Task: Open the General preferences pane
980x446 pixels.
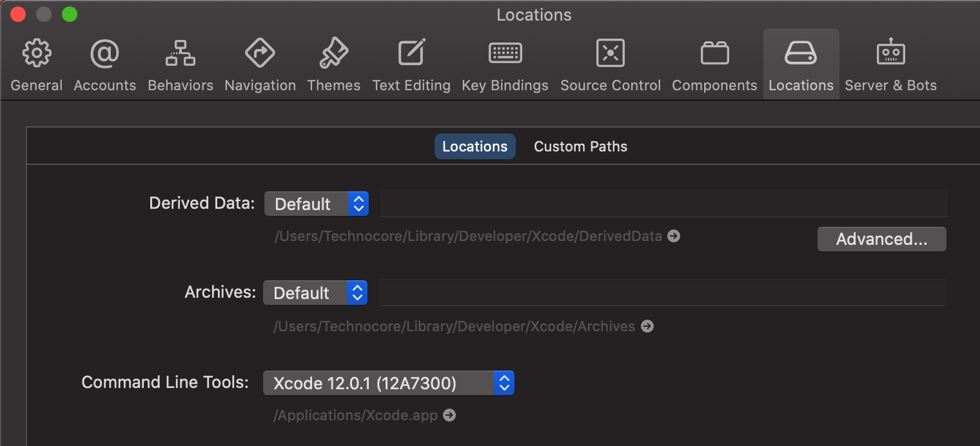Action: pos(37,64)
